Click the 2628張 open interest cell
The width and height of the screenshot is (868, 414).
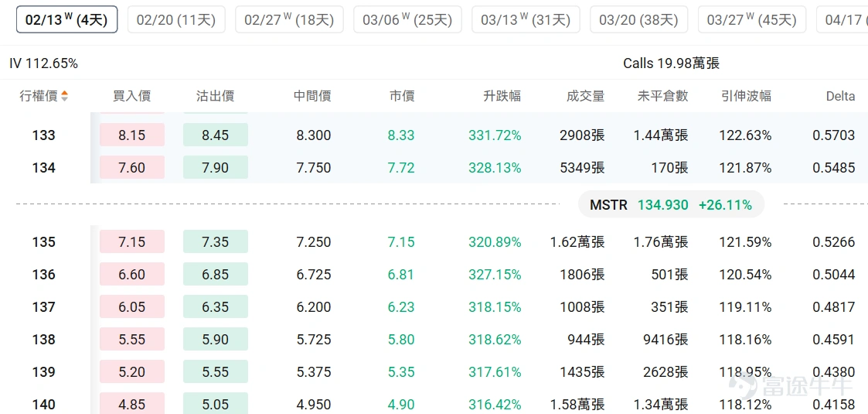(666, 372)
